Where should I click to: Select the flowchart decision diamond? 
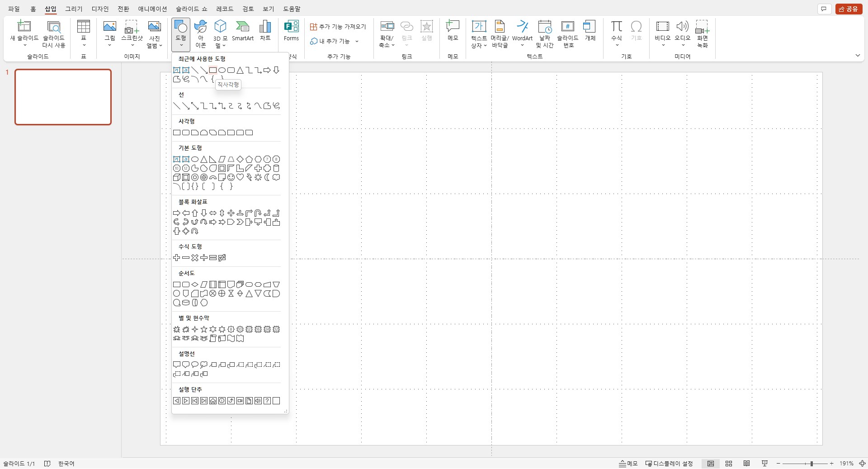pos(195,284)
